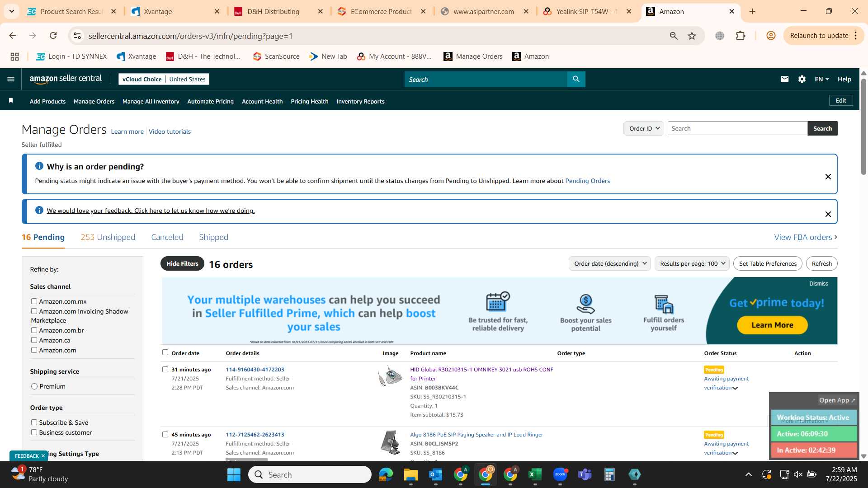Check the Business customer order type

[x=34, y=432]
